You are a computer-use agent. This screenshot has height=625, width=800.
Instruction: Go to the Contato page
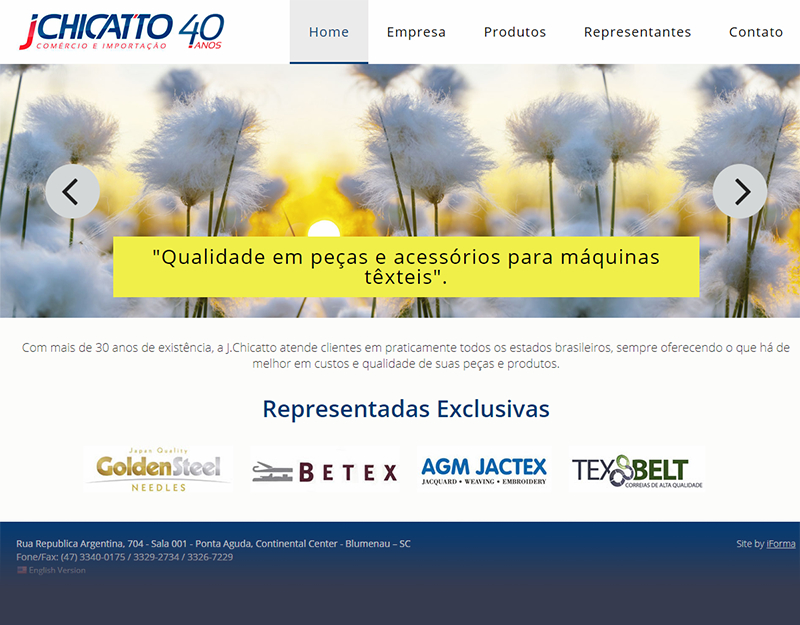click(x=756, y=32)
